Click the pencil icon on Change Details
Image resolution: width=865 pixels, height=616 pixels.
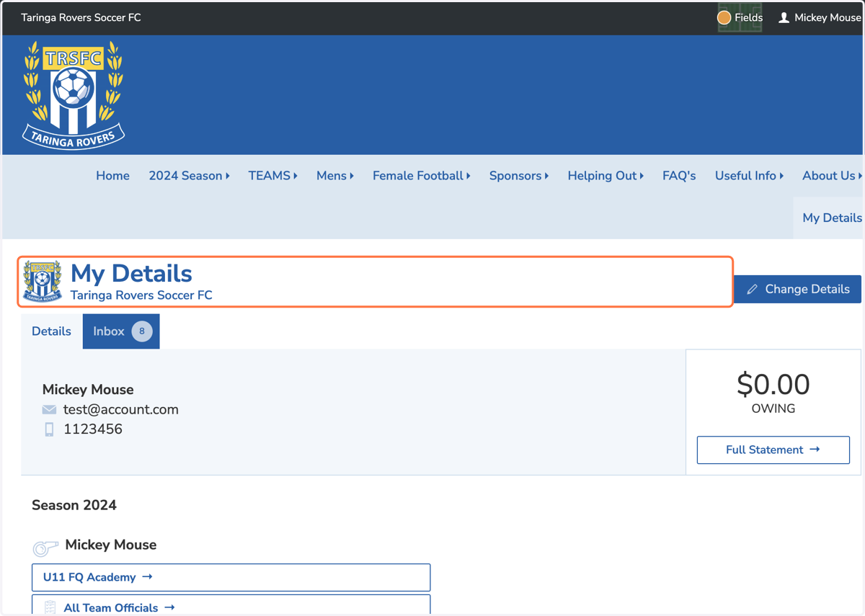752,289
